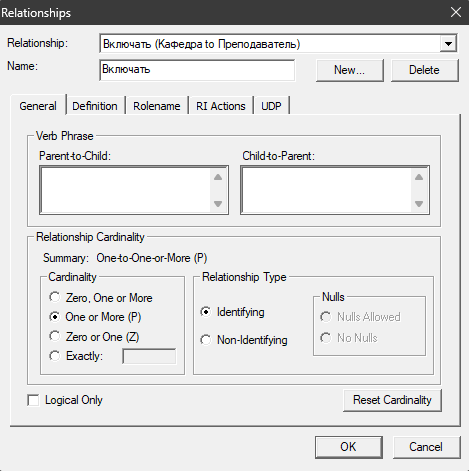
Task: Create a new relationship with New...
Action: click(x=350, y=70)
